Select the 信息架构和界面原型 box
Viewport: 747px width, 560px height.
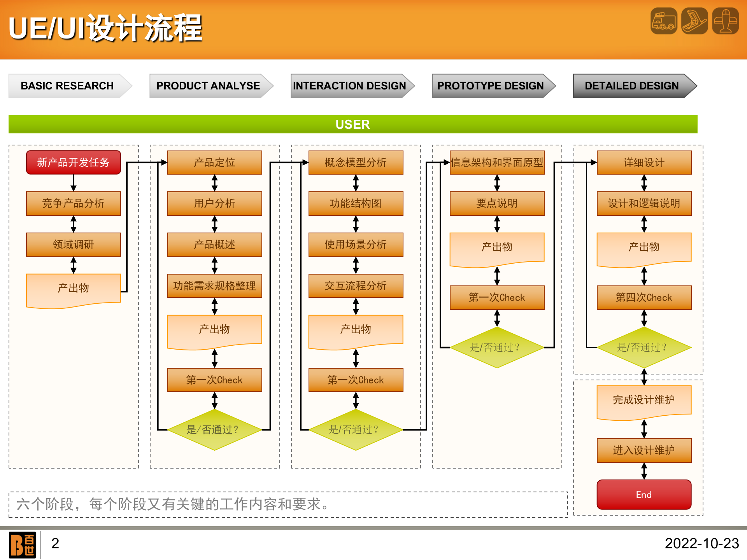coord(496,163)
